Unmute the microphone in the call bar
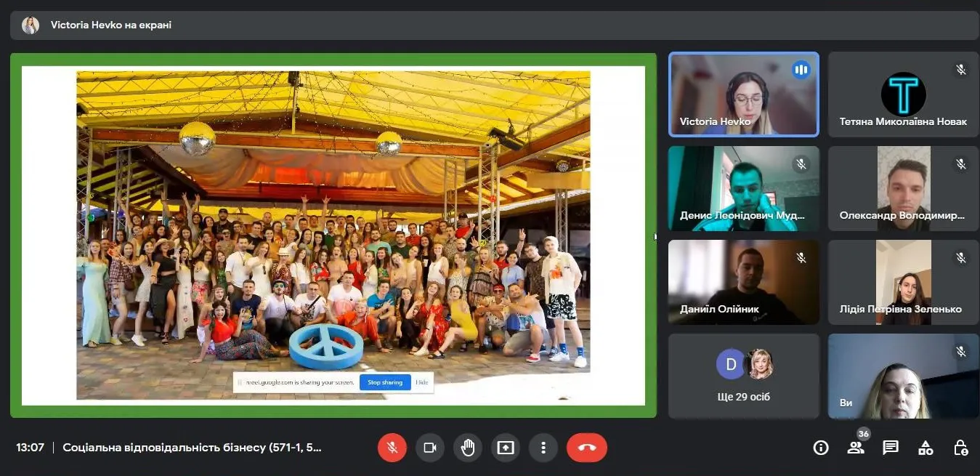The width and height of the screenshot is (980, 476). [392, 448]
